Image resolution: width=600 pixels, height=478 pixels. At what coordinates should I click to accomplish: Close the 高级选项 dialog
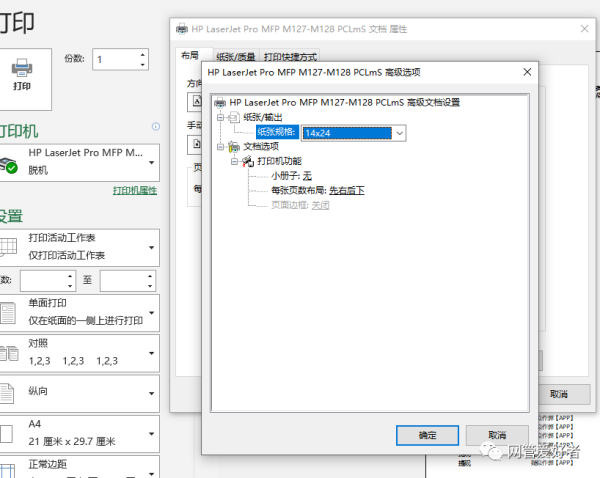coord(527,72)
